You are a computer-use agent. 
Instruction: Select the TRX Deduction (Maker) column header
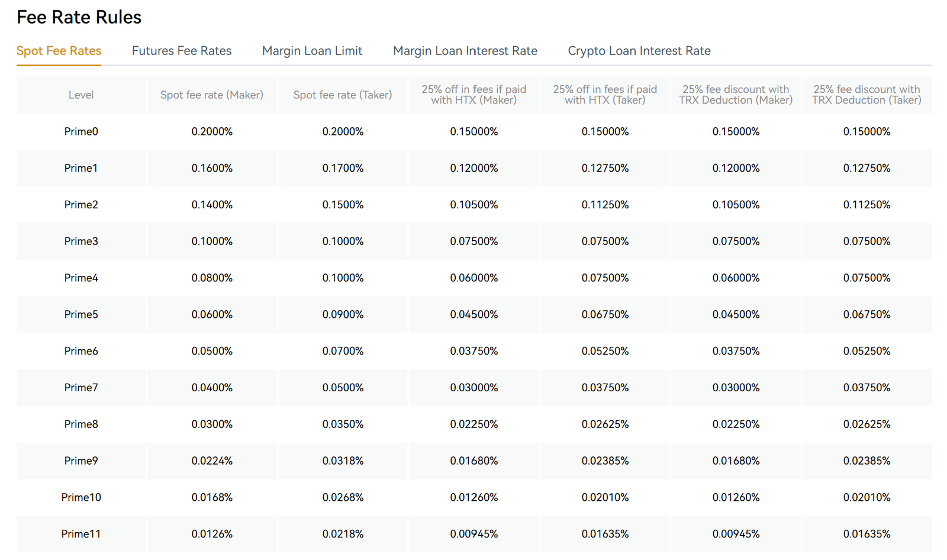(735, 95)
